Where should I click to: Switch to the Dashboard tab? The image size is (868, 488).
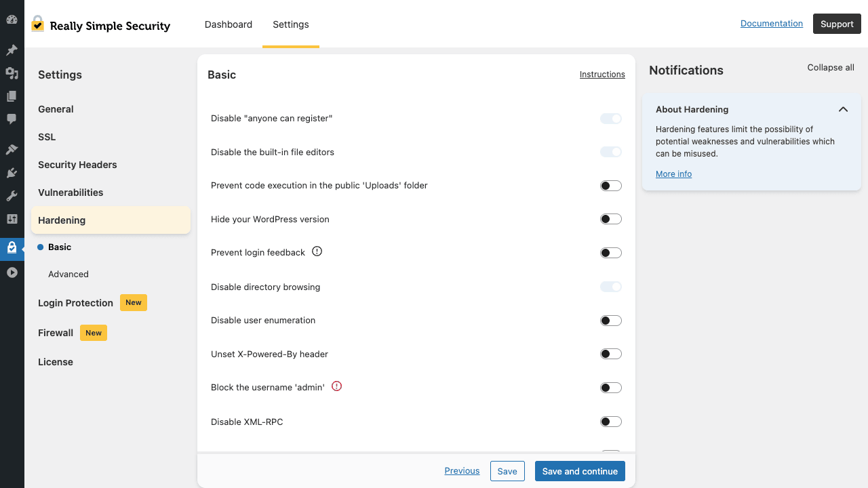(x=229, y=24)
